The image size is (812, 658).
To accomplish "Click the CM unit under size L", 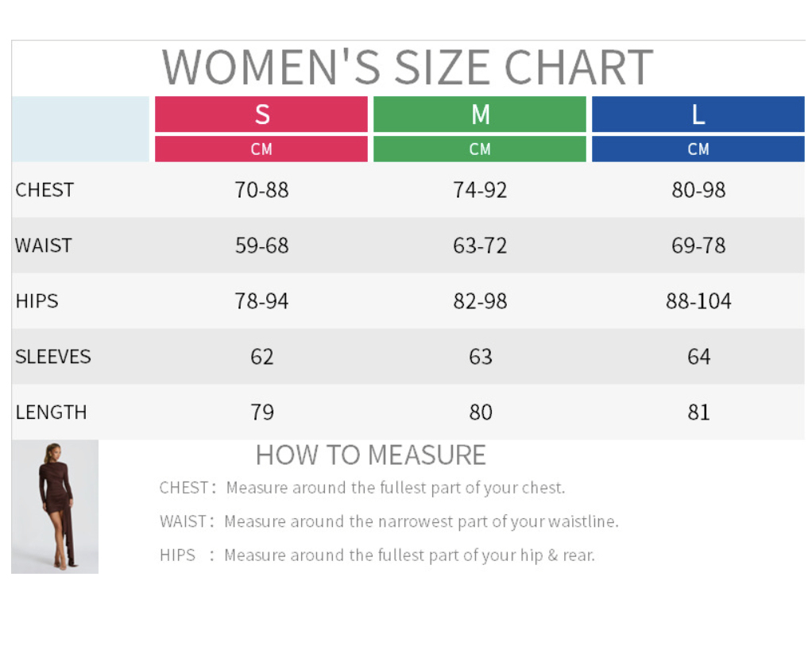I will pos(698,149).
